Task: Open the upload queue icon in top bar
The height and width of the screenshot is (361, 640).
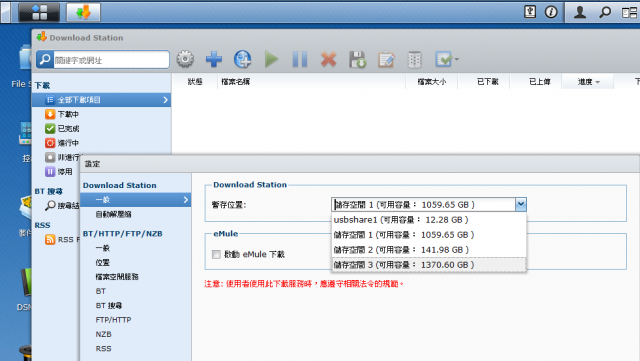Action: [x=530, y=12]
